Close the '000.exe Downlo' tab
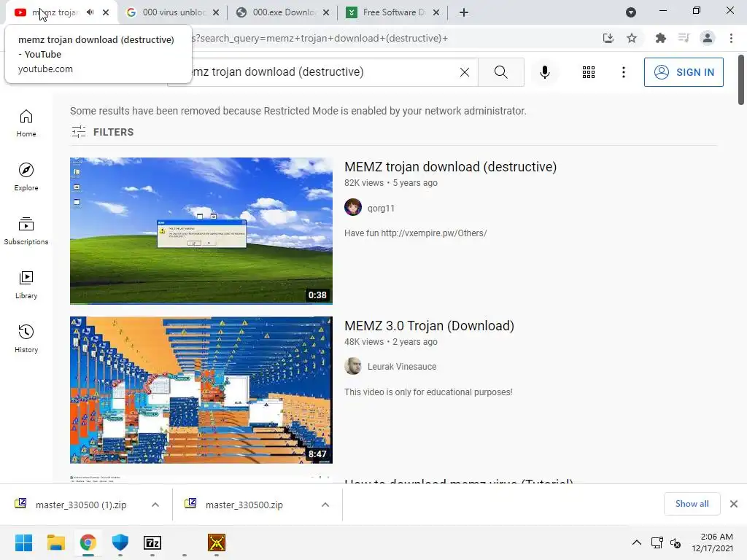The width and height of the screenshot is (747, 560). point(326,12)
